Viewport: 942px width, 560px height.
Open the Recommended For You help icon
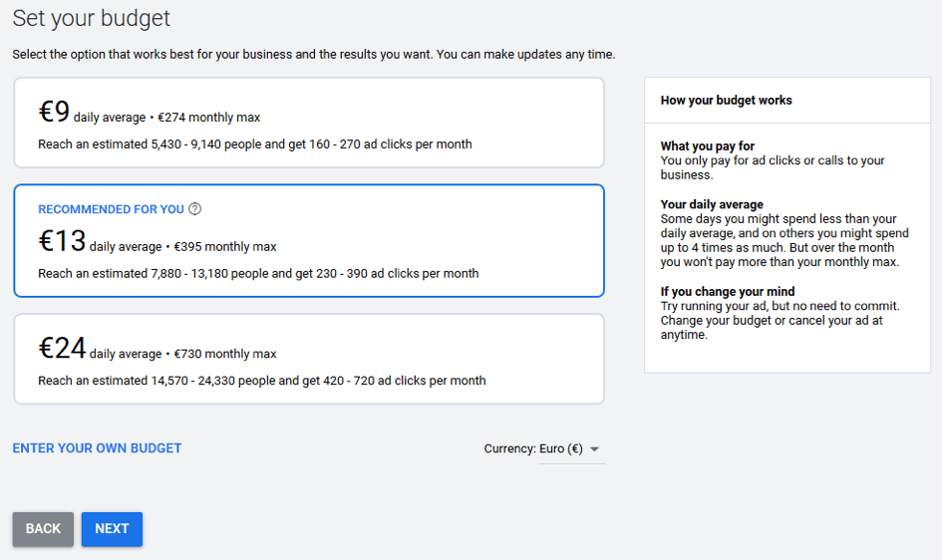(194, 209)
